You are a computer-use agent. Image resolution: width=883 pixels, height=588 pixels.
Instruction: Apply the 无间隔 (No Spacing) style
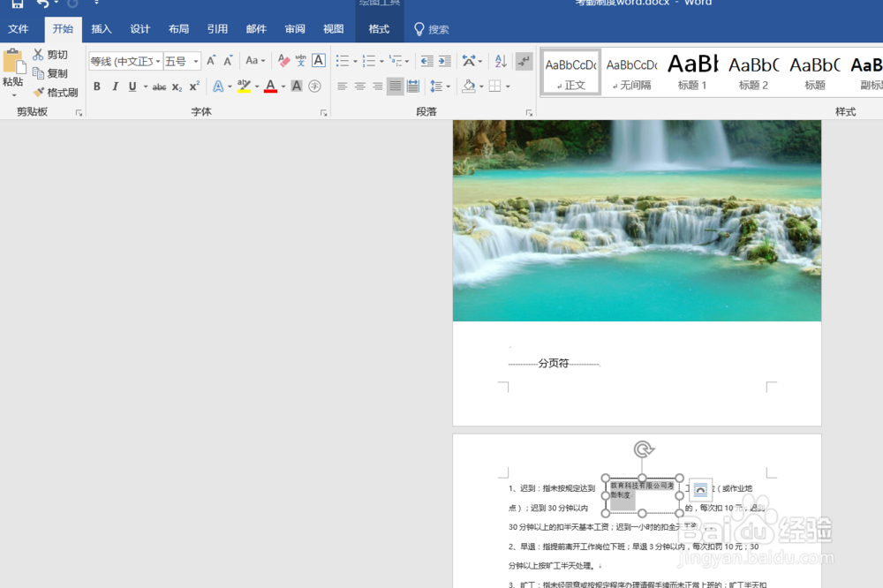coord(632,72)
